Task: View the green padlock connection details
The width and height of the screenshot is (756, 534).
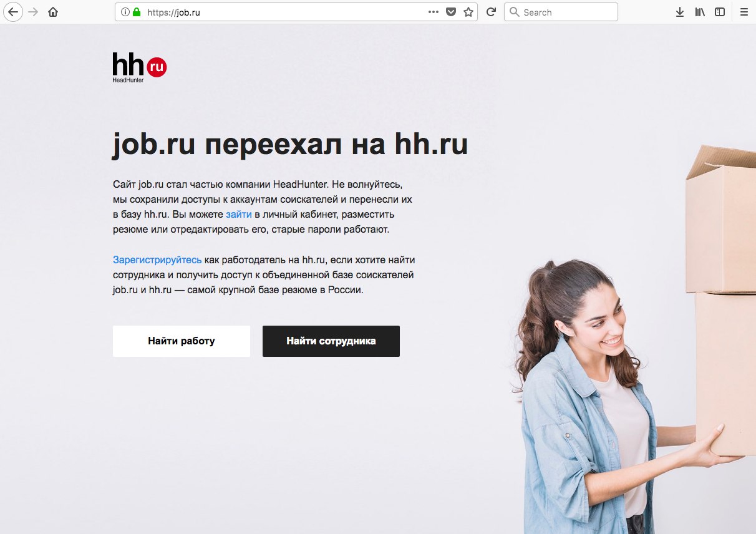Action: point(137,12)
